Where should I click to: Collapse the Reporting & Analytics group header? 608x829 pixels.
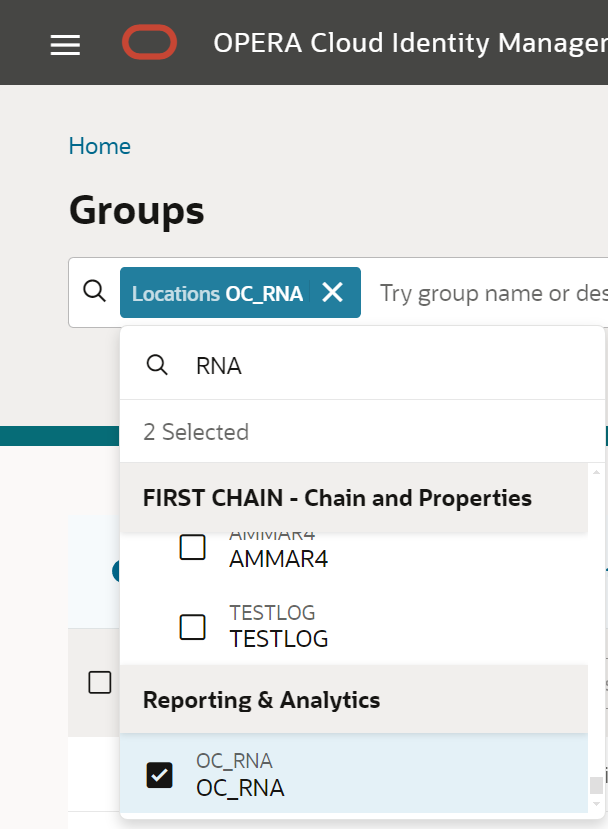[261, 699]
